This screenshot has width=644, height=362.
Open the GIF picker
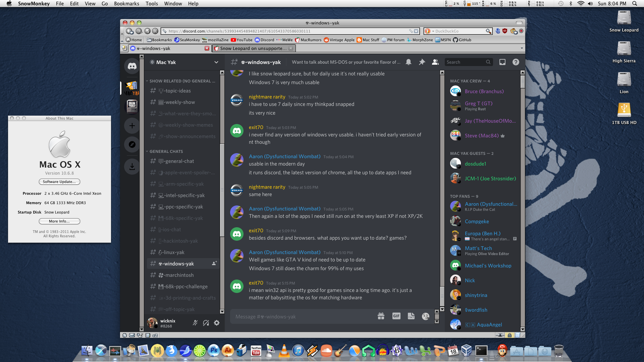click(x=396, y=316)
